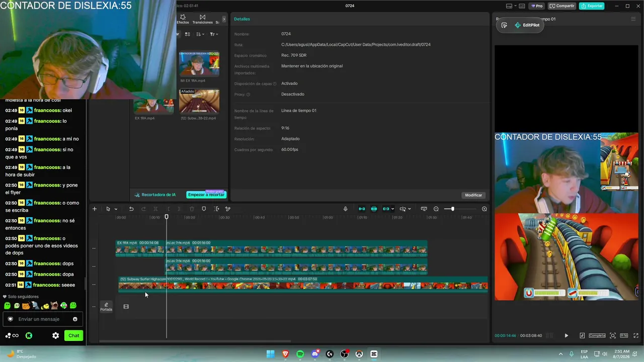Open Brave browser from taskbar
Viewport: 644px width, 362px height.
click(286, 354)
